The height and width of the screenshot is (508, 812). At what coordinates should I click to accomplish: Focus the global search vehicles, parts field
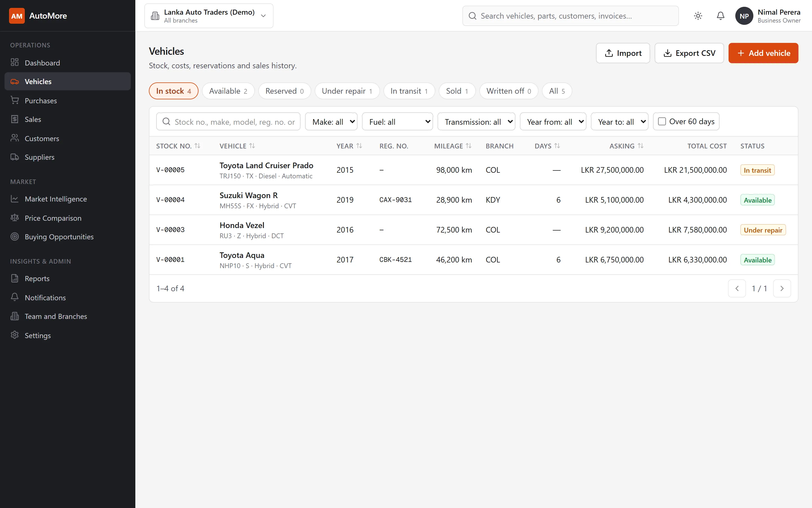(x=570, y=16)
